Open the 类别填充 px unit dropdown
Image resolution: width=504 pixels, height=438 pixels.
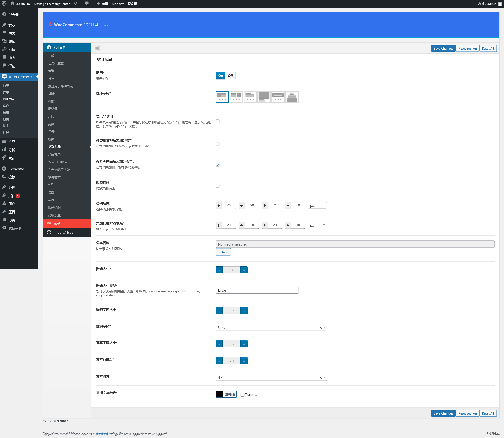pyautogui.click(x=317, y=205)
